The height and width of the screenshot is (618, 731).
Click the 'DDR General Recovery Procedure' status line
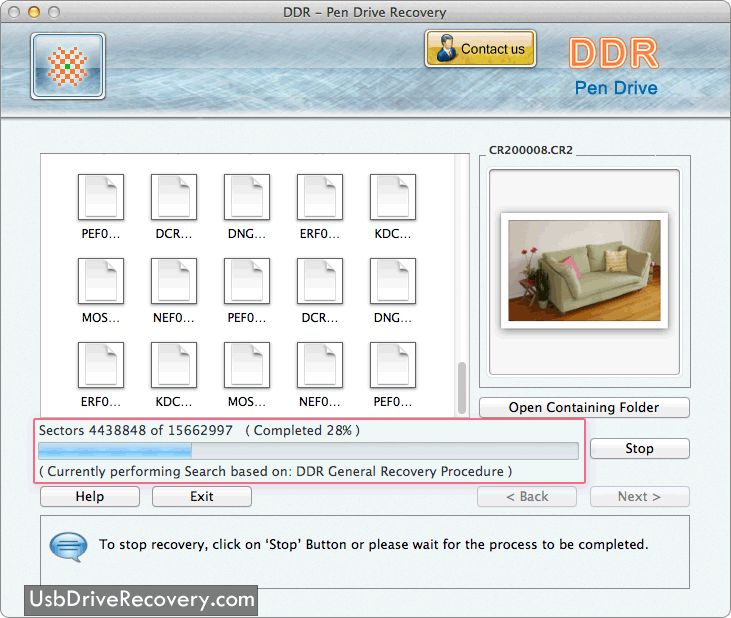click(x=276, y=471)
